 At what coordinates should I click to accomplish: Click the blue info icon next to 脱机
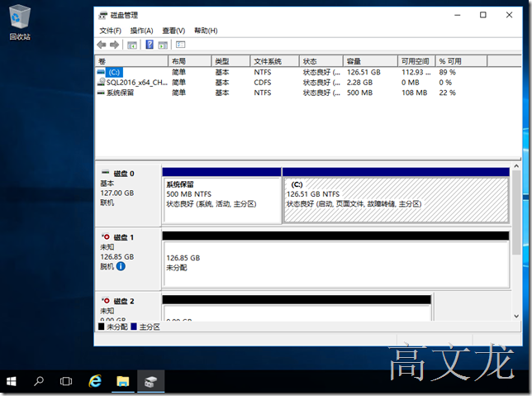coord(121,266)
